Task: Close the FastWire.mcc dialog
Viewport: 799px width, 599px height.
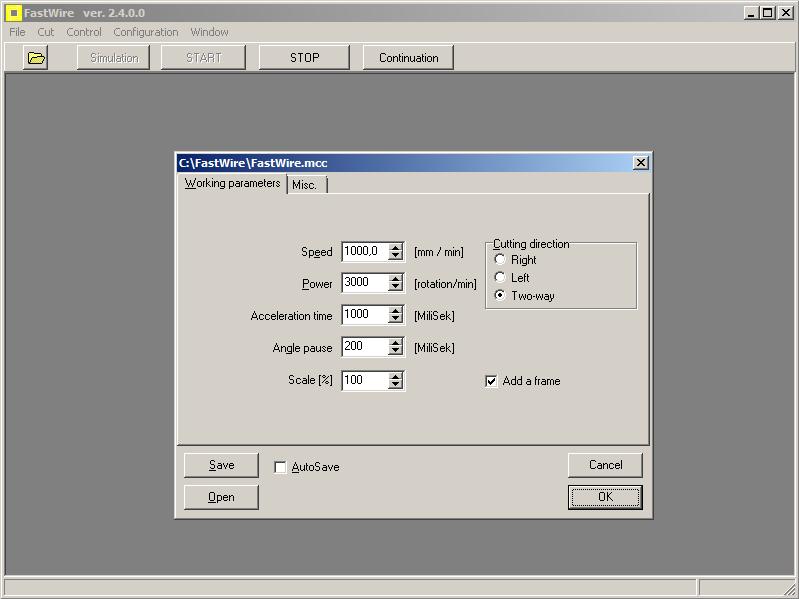Action: [x=641, y=163]
